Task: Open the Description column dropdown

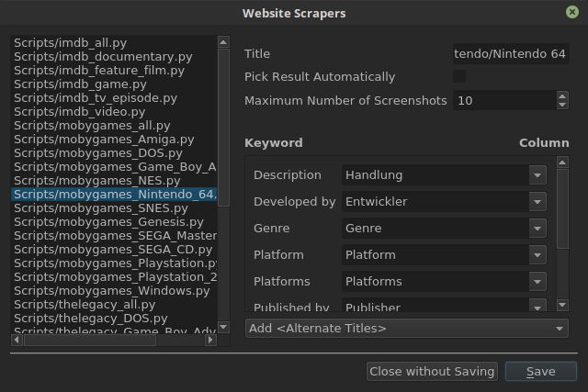Action: click(x=537, y=175)
